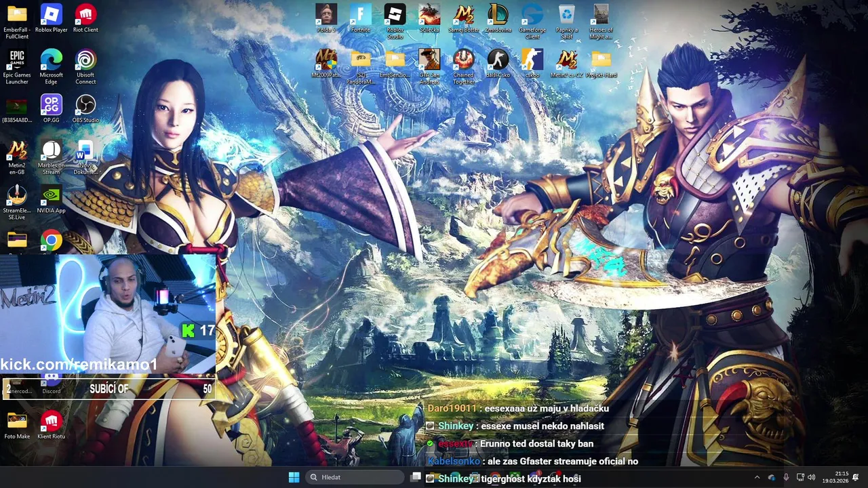This screenshot has height=488, width=868.
Task: Launch Heroes of Might shortcut
Action: click(x=601, y=20)
